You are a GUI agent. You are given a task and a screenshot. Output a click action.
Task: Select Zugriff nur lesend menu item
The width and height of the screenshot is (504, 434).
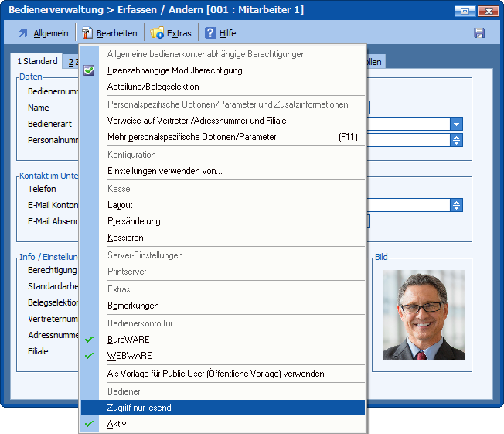139,408
